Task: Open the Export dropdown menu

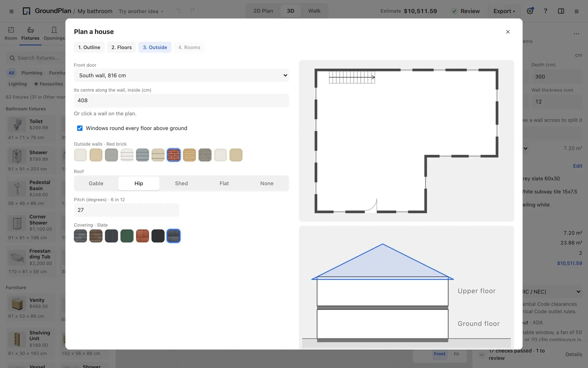Action: (x=504, y=11)
